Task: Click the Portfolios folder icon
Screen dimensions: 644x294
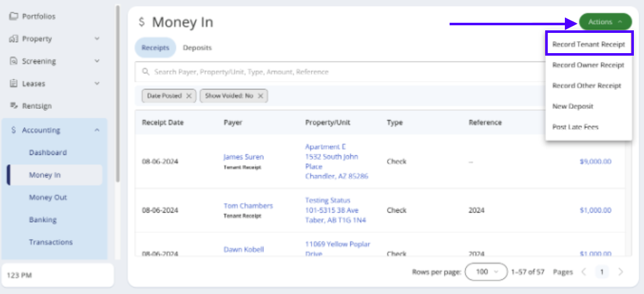Action: [13, 16]
